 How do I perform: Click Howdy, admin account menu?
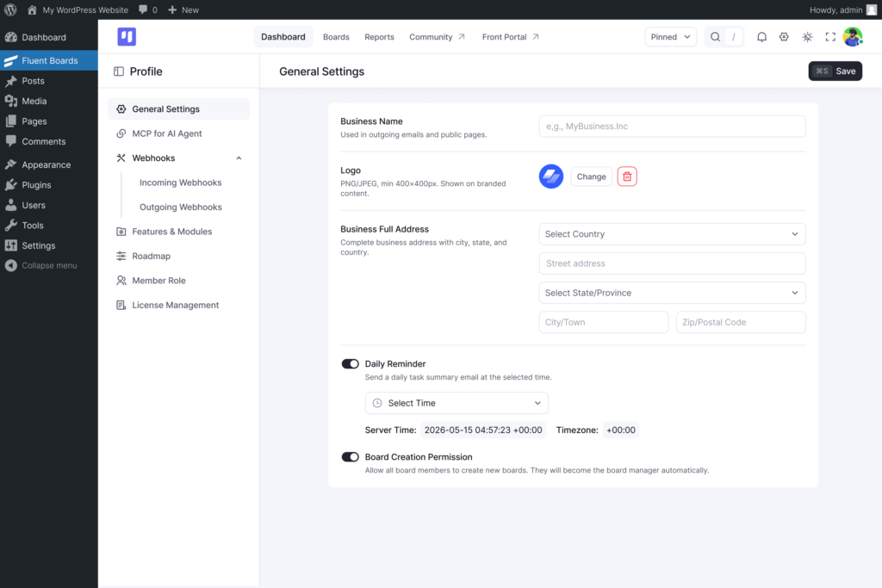[835, 9]
